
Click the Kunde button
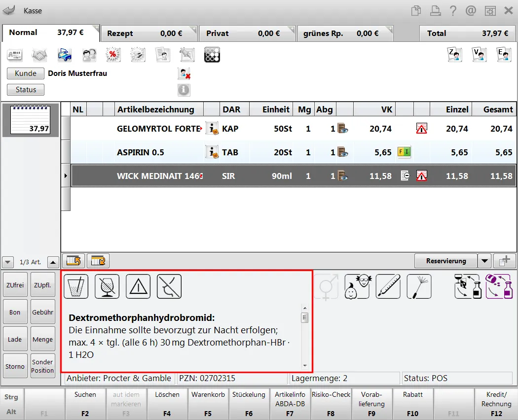click(x=26, y=73)
